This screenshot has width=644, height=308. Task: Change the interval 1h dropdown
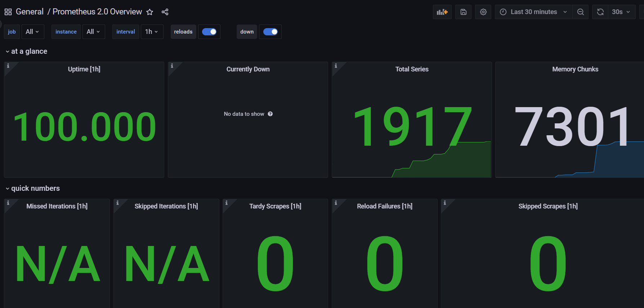pyautogui.click(x=152, y=32)
